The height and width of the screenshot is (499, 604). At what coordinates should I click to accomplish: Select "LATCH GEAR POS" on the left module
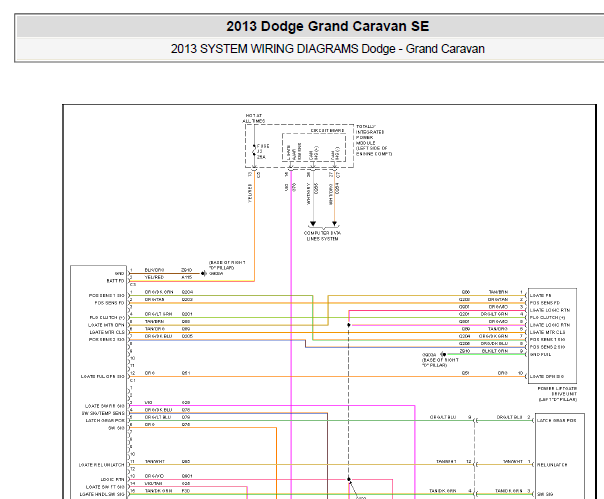(x=105, y=420)
